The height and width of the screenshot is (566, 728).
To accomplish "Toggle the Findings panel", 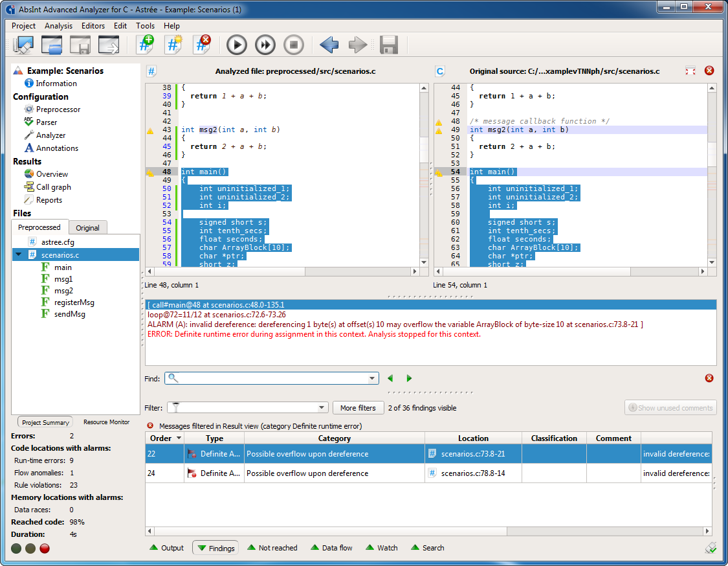I will [216, 549].
